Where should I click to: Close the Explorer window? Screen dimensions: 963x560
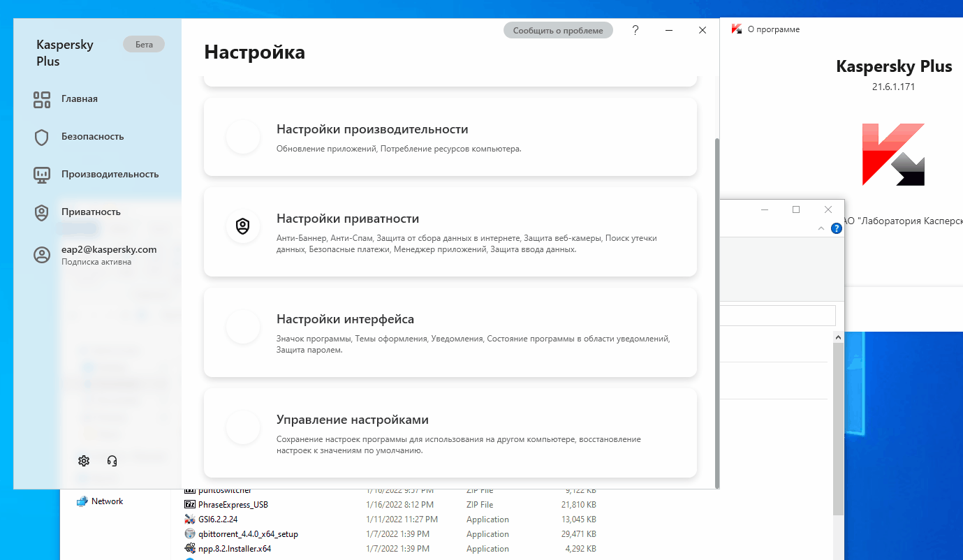828,209
